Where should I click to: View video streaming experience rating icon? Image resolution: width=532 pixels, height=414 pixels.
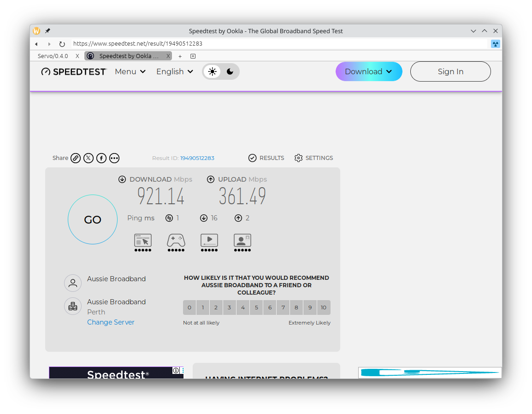click(x=209, y=242)
